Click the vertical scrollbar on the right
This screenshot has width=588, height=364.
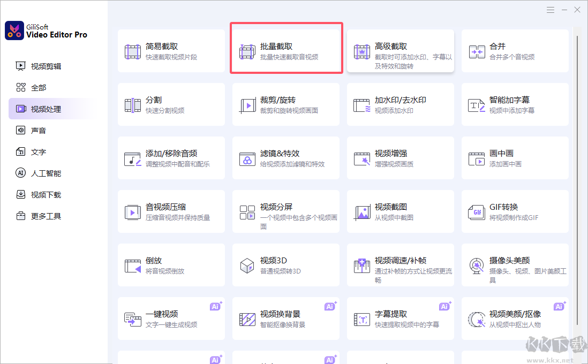[x=577, y=177]
